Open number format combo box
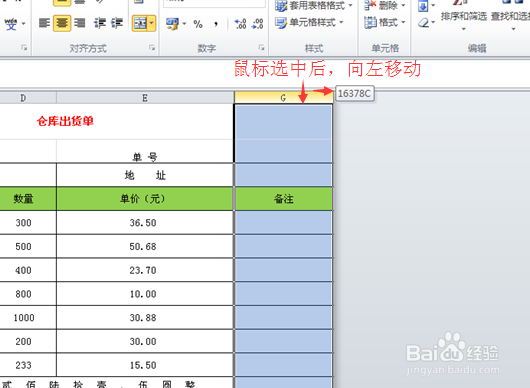The height and width of the screenshot is (388, 530). pos(214,3)
